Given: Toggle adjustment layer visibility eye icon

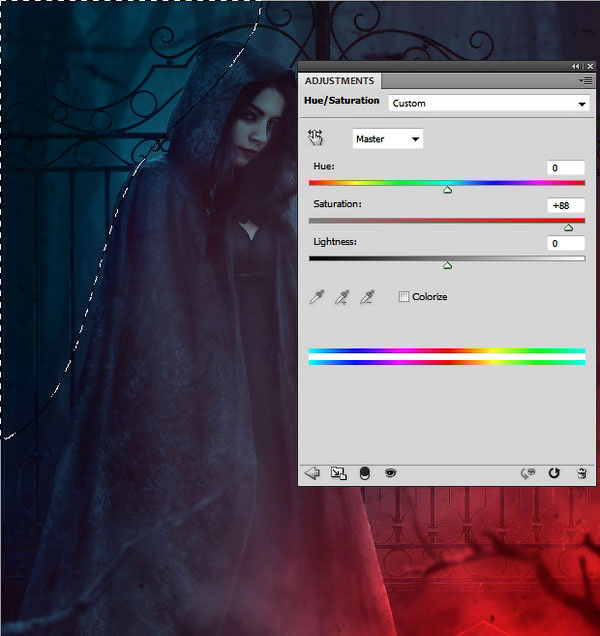Looking at the screenshot, I should coord(390,473).
